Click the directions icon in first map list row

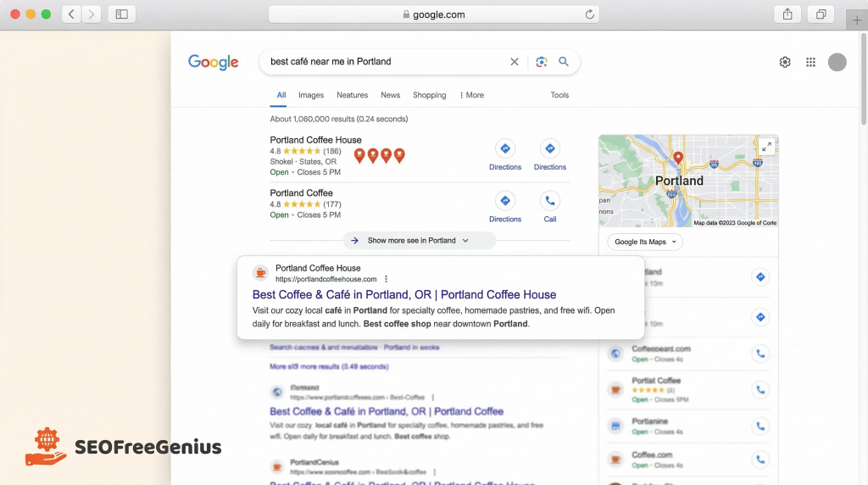760,276
